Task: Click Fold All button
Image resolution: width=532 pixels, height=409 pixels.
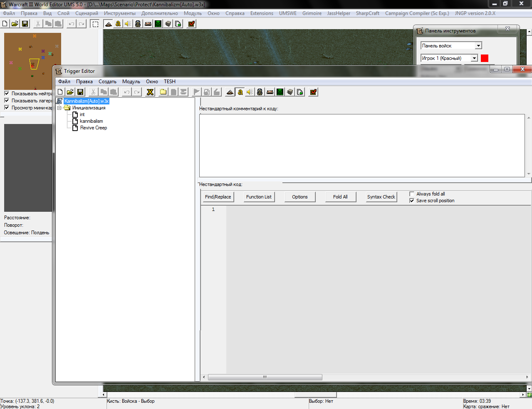Action: tap(340, 197)
